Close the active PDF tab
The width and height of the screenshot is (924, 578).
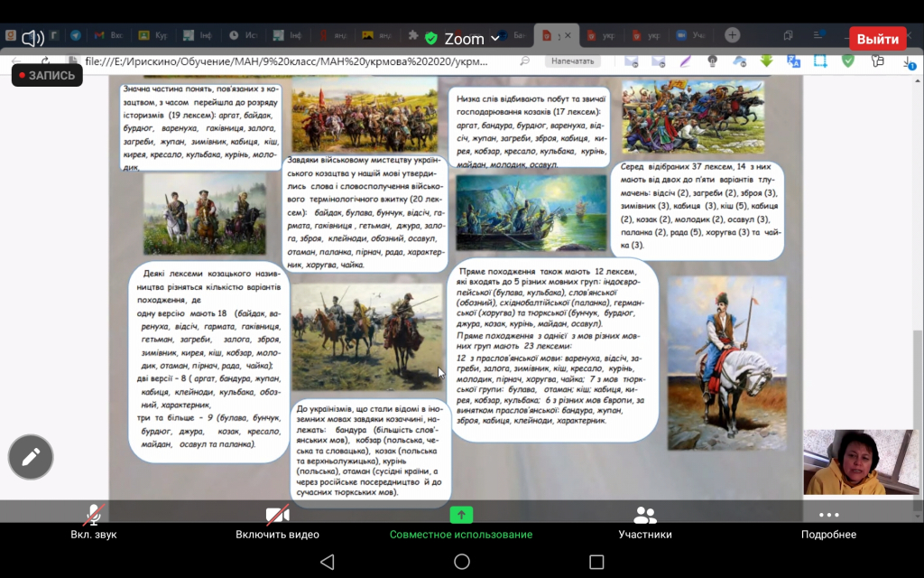(x=568, y=35)
